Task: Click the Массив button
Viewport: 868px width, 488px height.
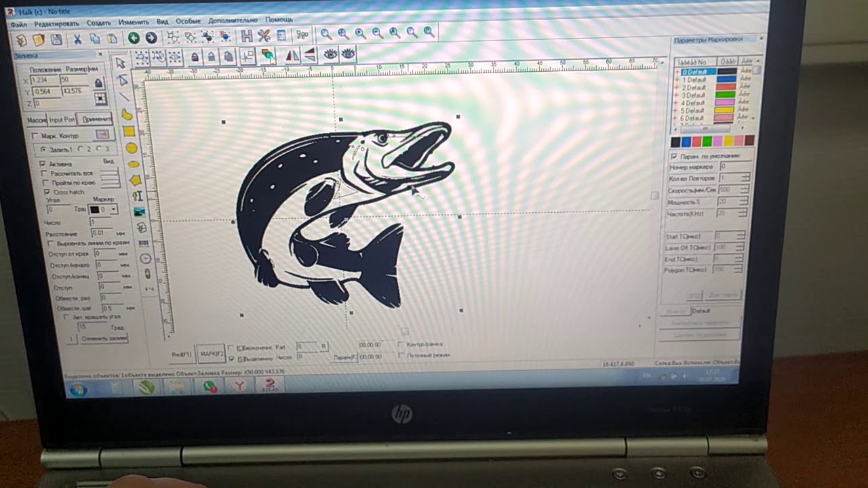Action: click(36, 120)
